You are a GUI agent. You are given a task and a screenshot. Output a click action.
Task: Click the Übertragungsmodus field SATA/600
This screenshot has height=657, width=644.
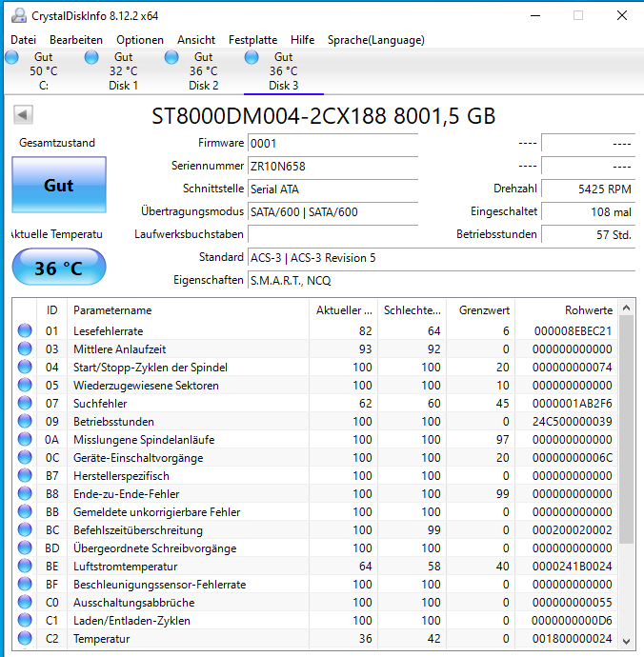coord(332,211)
